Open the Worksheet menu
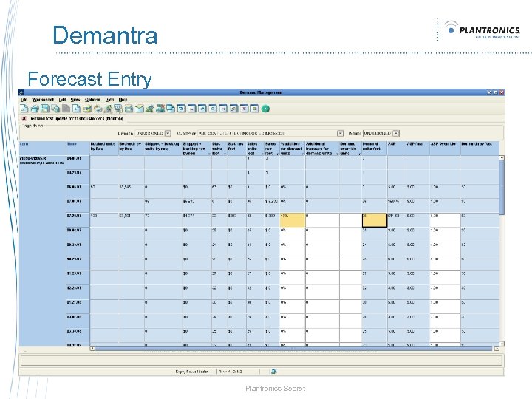This screenshot has height=399, width=532. pyautogui.click(x=43, y=100)
